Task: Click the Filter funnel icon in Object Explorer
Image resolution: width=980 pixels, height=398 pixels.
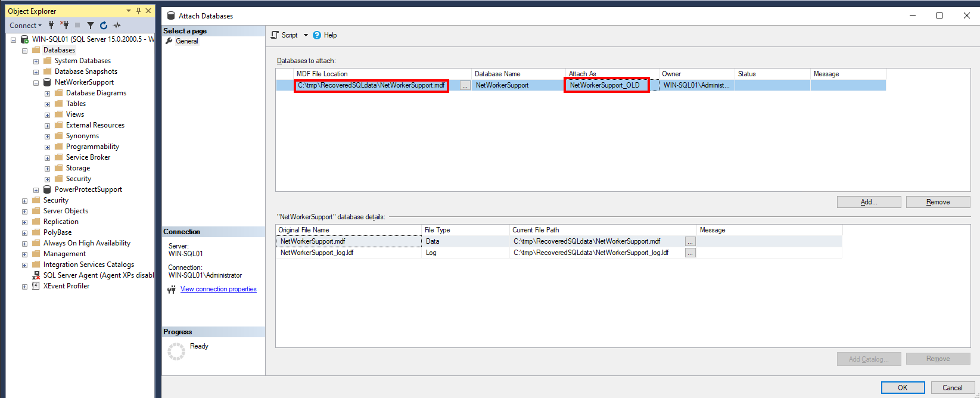Action: (x=91, y=25)
